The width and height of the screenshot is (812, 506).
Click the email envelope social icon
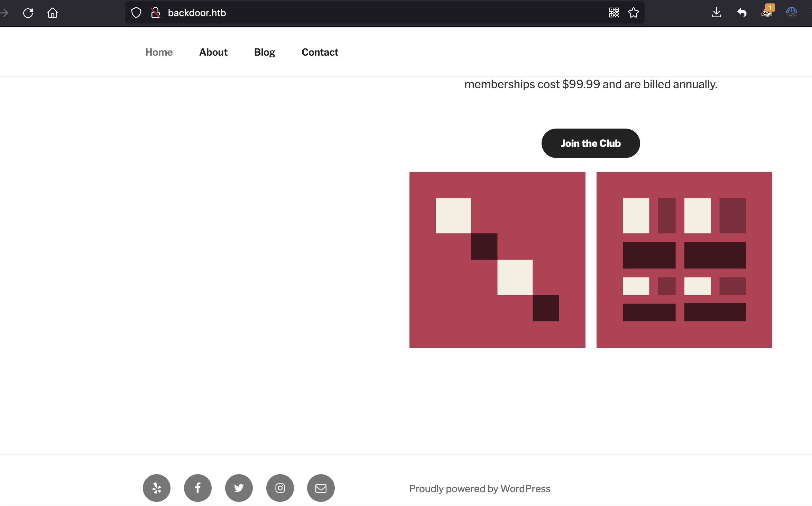click(321, 488)
